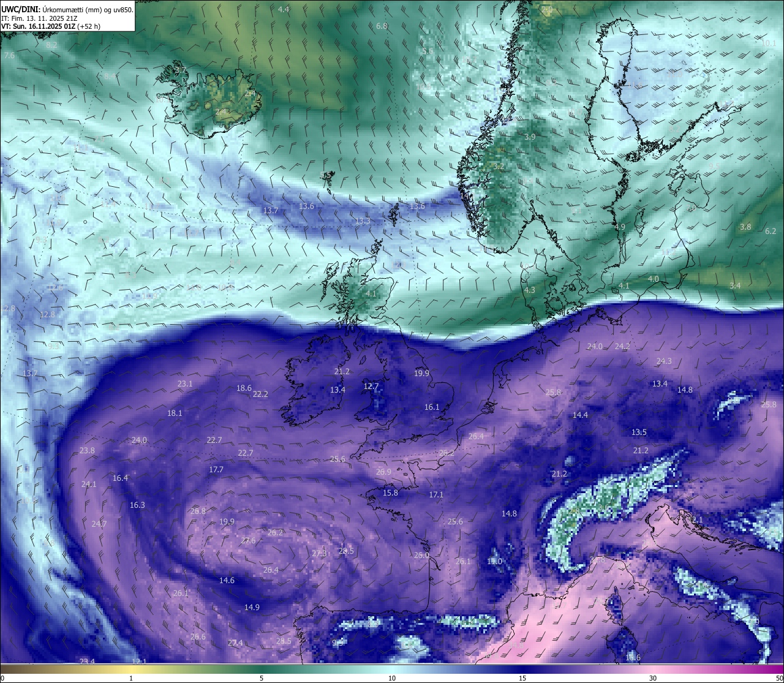Viewport: 784px width, 683px height.
Task: Click the 4.4 value label
Action: [284, 9]
